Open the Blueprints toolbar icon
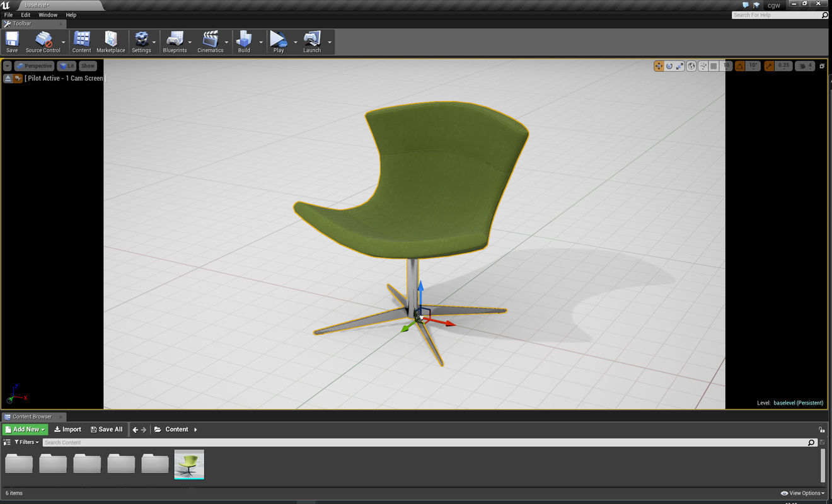Image resolution: width=832 pixels, height=504 pixels. tap(175, 42)
